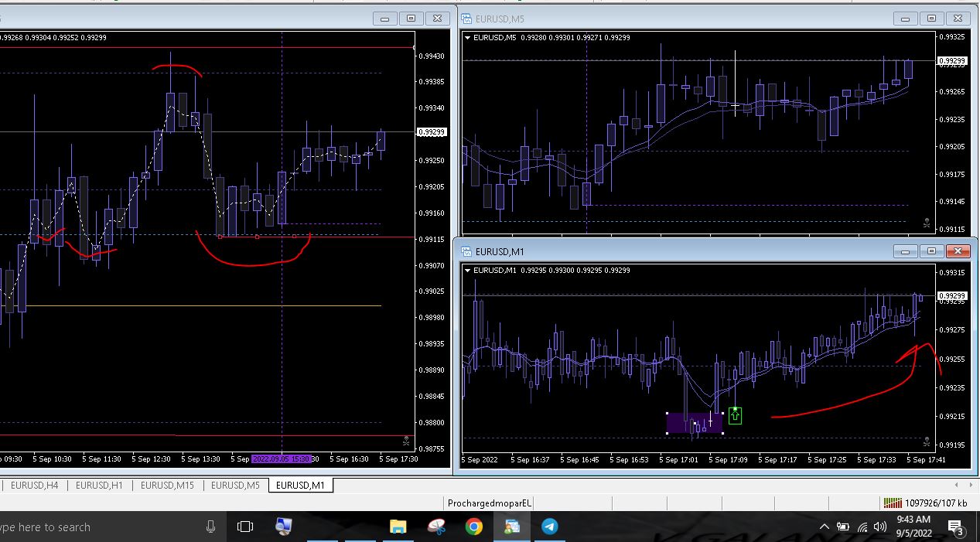Click the green buy arrow on M1 chart
980x542 pixels.
point(734,416)
